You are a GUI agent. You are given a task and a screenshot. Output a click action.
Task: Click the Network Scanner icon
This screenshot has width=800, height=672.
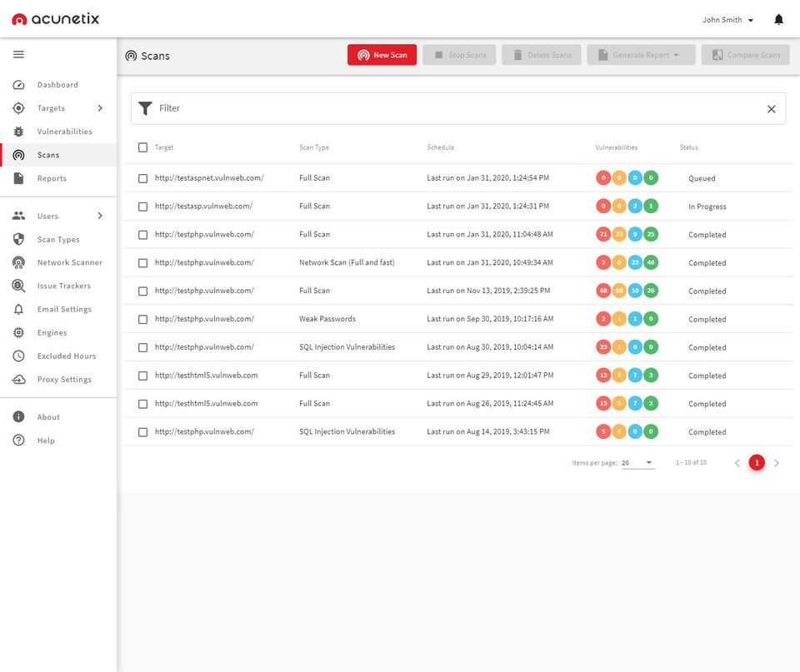[18, 262]
